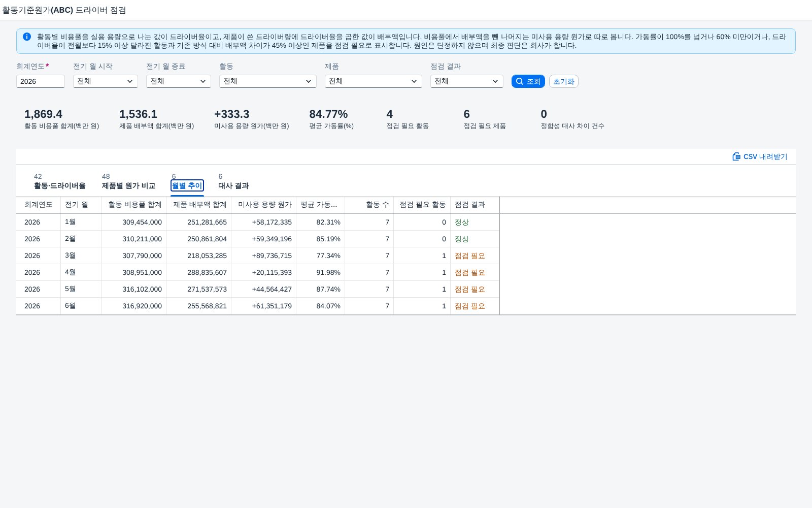Sort by 활동 비용풀 합계 column header

pyautogui.click(x=134, y=205)
